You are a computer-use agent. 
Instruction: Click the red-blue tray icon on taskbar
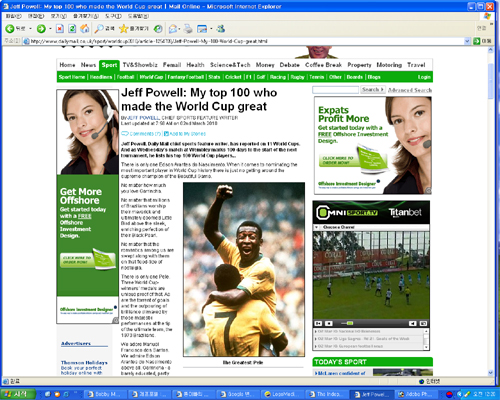point(449,394)
